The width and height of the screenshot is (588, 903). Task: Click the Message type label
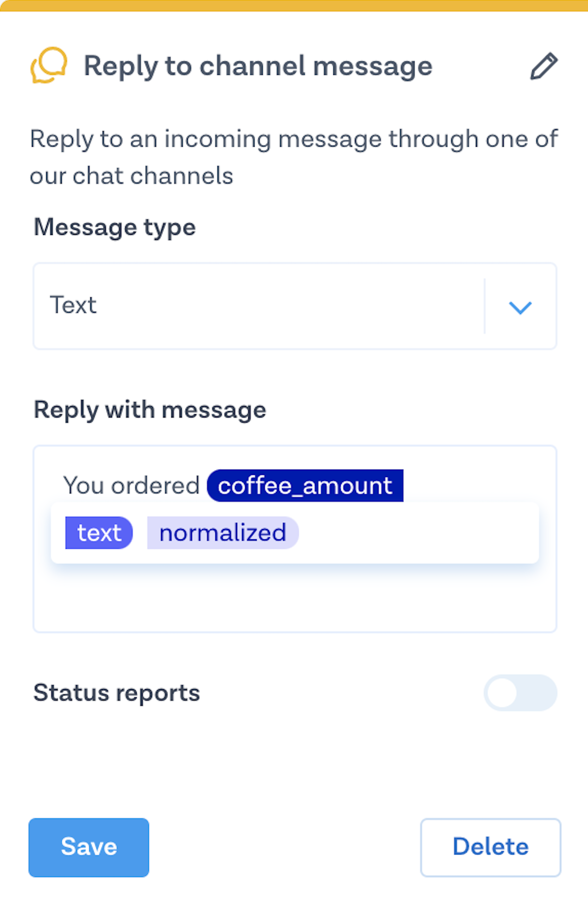[115, 228]
